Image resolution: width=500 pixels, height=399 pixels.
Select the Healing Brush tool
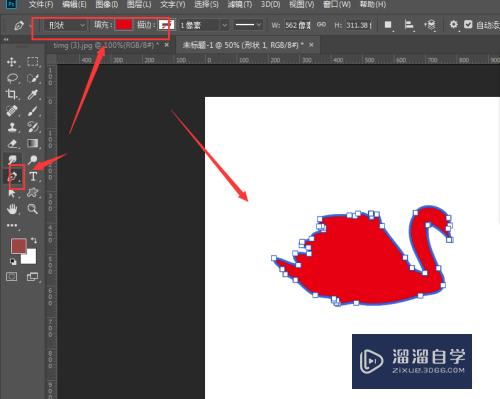coord(12,111)
